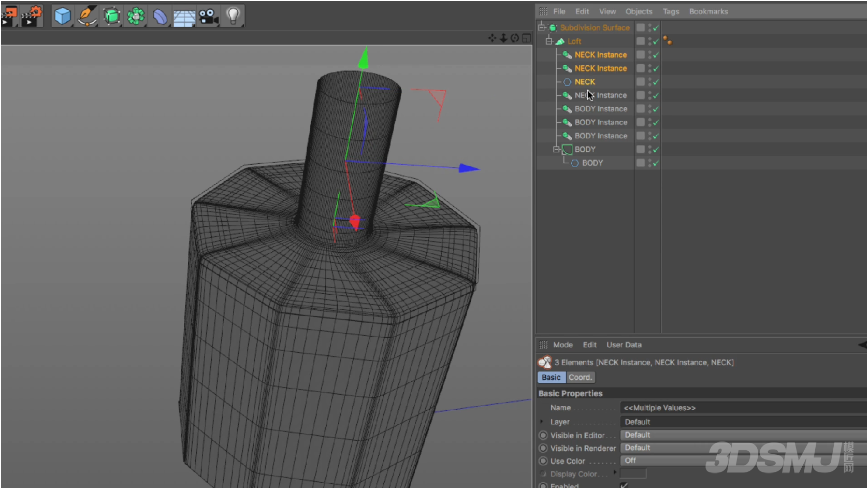Select the Spline Pen tool

pos(86,16)
